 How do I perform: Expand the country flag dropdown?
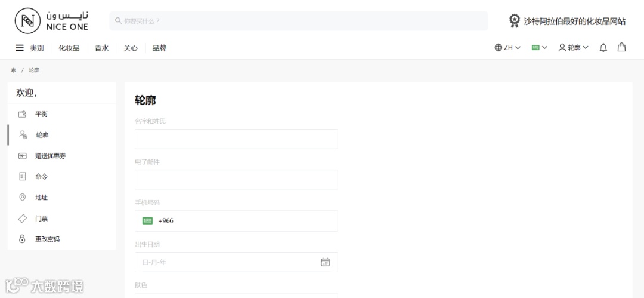539,48
